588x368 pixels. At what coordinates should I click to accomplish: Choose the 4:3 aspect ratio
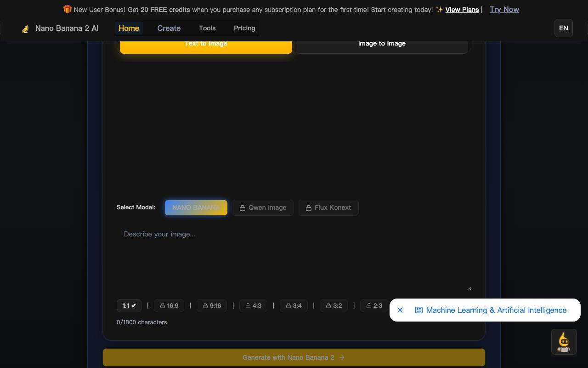(x=253, y=305)
